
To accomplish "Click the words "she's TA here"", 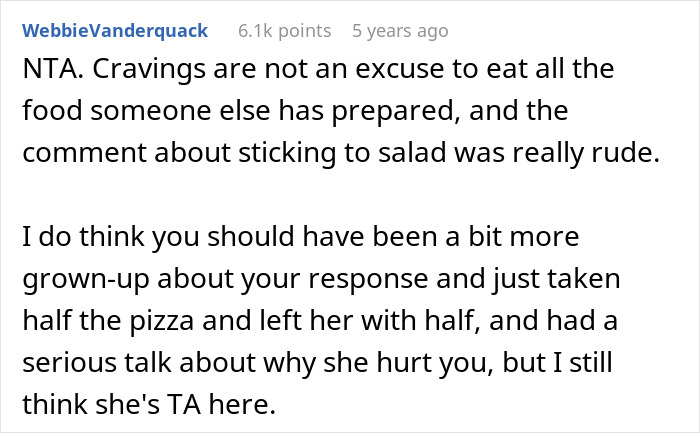I will point(145,398).
